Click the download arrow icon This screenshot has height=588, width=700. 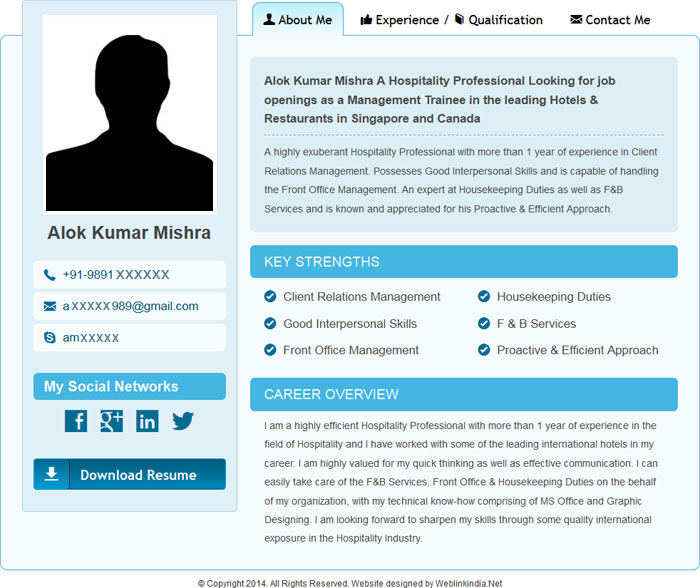coord(52,474)
